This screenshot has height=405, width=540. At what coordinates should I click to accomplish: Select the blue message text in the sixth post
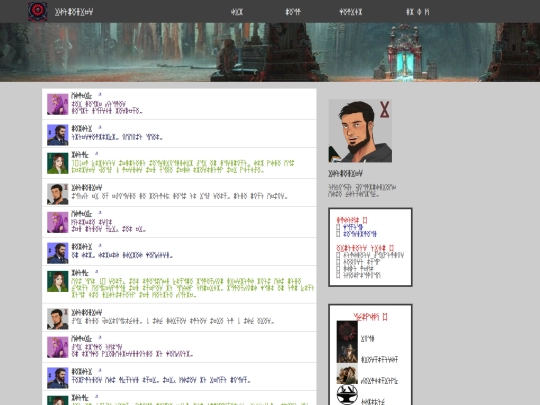click(x=122, y=255)
